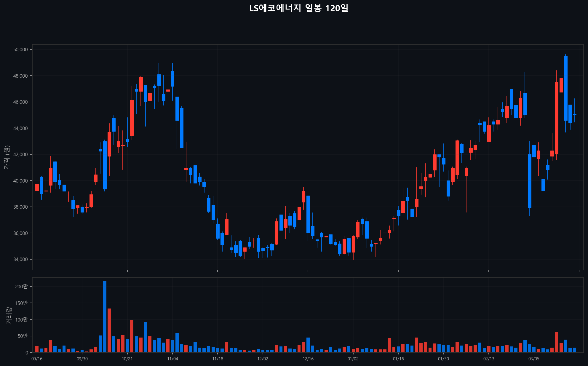This screenshot has height=366, width=588.
Task: Click the chart title LS에코에너지 일봉 120일
Action: pyautogui.click(x=298, y=8)
